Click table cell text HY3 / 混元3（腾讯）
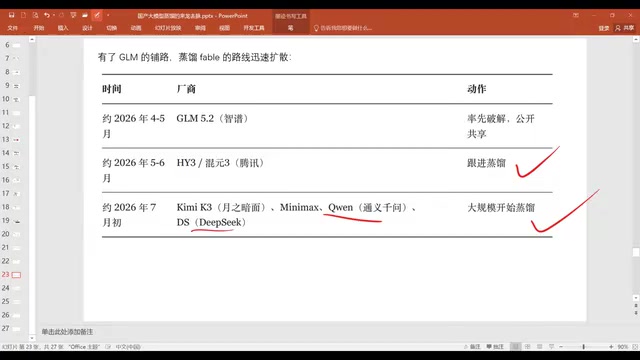Screen dimensions: 640x360 220,163
